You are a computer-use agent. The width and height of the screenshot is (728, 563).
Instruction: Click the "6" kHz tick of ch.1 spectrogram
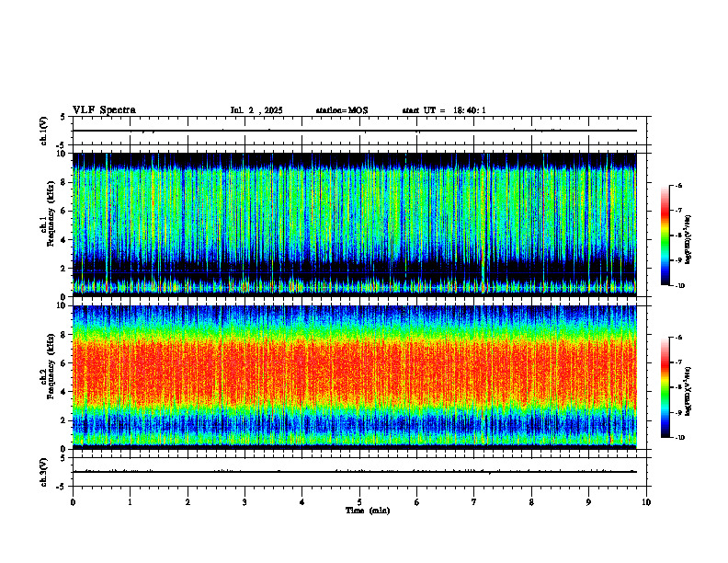click(x=65, y=211)
